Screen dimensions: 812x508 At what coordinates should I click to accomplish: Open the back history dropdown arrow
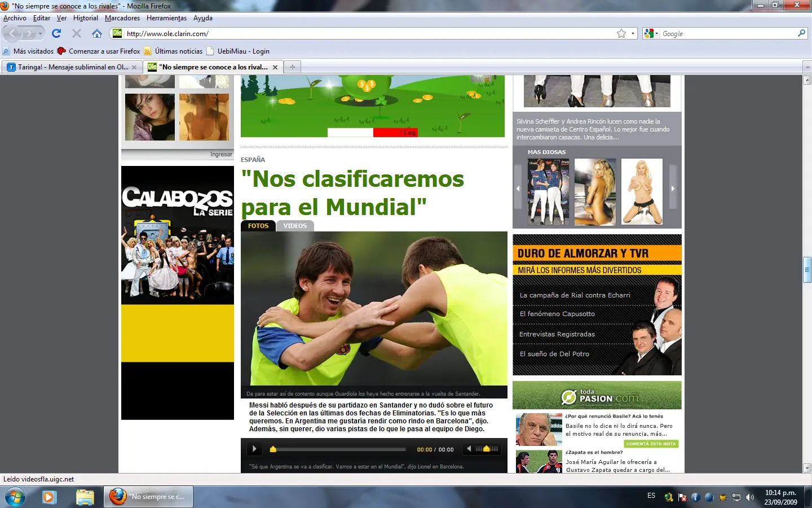39,34
